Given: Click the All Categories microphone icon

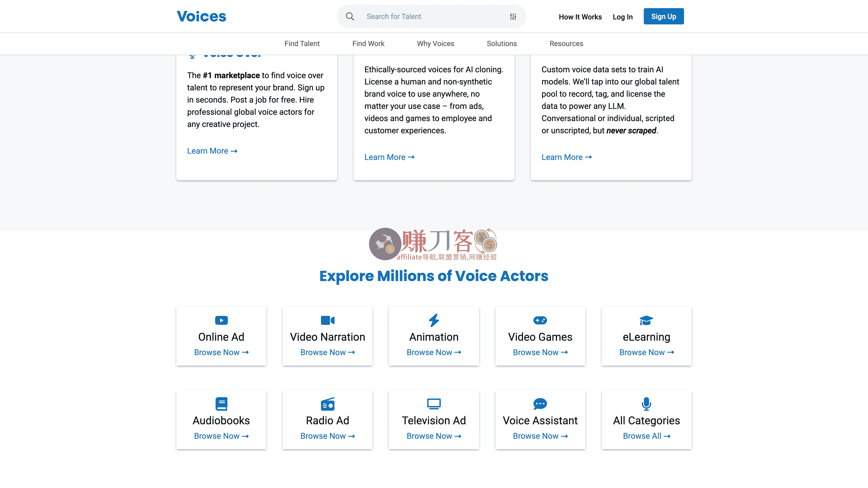Looking at the screenshot, I should pos(646,404).
